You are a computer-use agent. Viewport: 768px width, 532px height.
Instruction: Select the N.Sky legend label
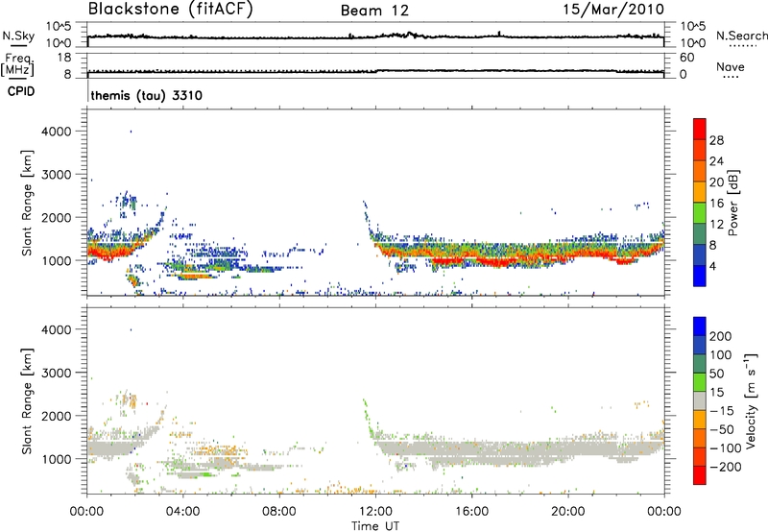pyautogui.click(x=18, y=36)
